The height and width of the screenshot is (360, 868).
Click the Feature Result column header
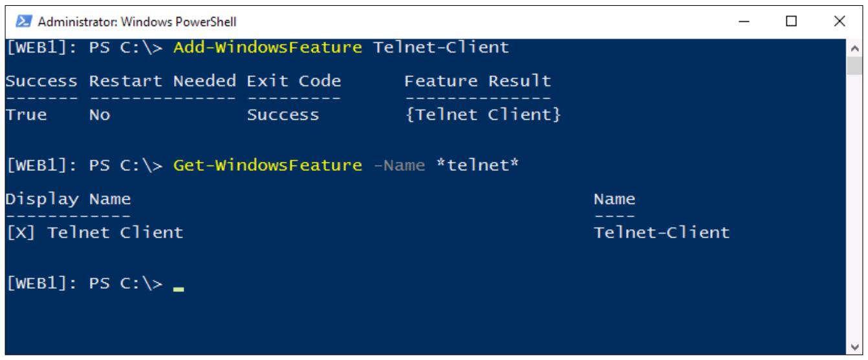click(x=477, y=82)
